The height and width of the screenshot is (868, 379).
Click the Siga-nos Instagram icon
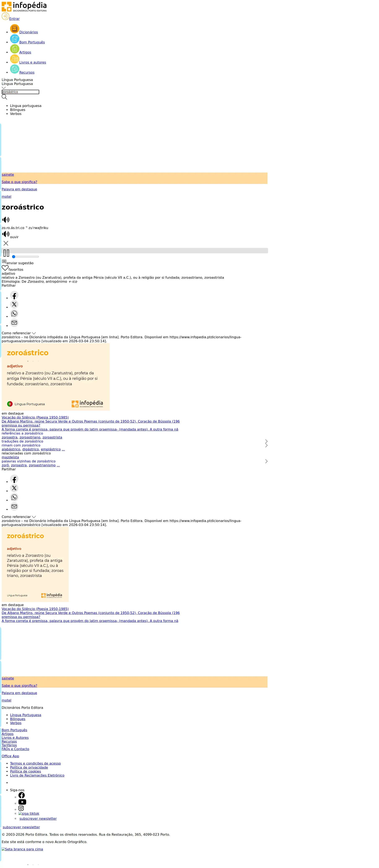tap(21, 808)
